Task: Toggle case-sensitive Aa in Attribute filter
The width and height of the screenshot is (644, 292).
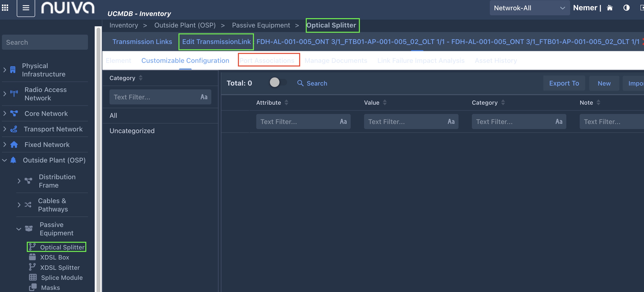Action: (x=343, y=121)
